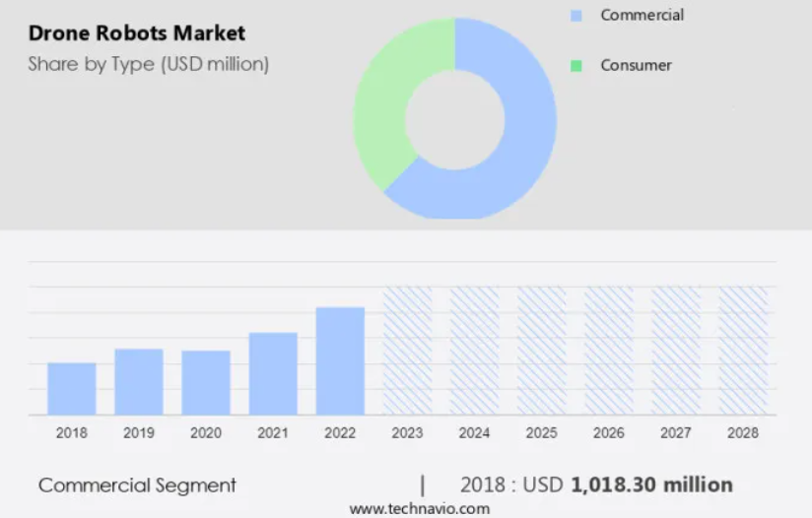Click the 2018 bar in chart
The height and width of the screenshot is (518, 812).
pyautogui.click(x=72, y=389)
